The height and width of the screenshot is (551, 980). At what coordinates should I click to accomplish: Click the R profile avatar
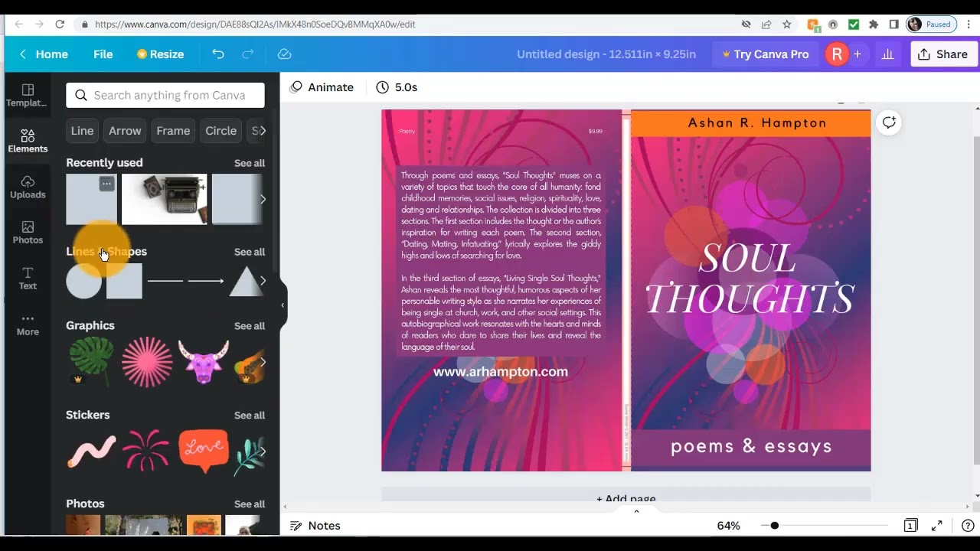pos(837,54)
